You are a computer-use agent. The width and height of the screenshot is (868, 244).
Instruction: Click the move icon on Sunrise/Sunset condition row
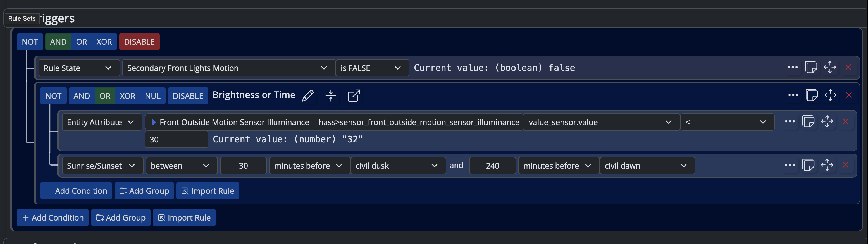tap(827, 165)
